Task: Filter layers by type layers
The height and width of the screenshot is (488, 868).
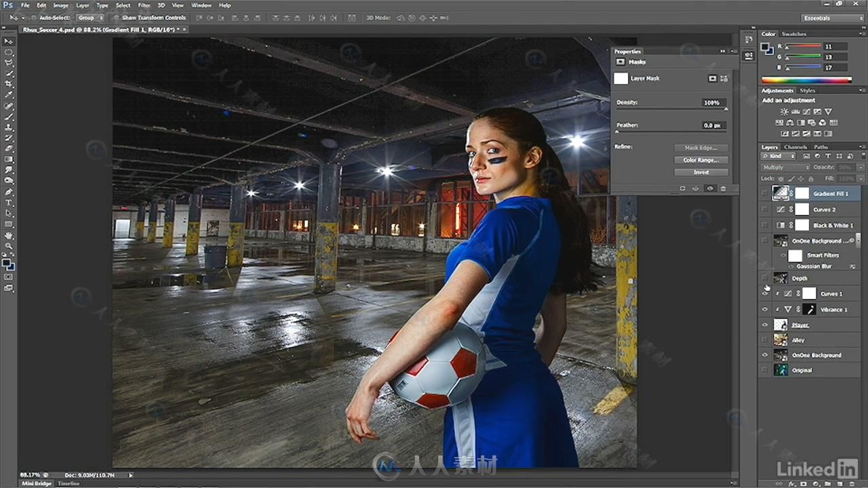Action: (828, 156)
